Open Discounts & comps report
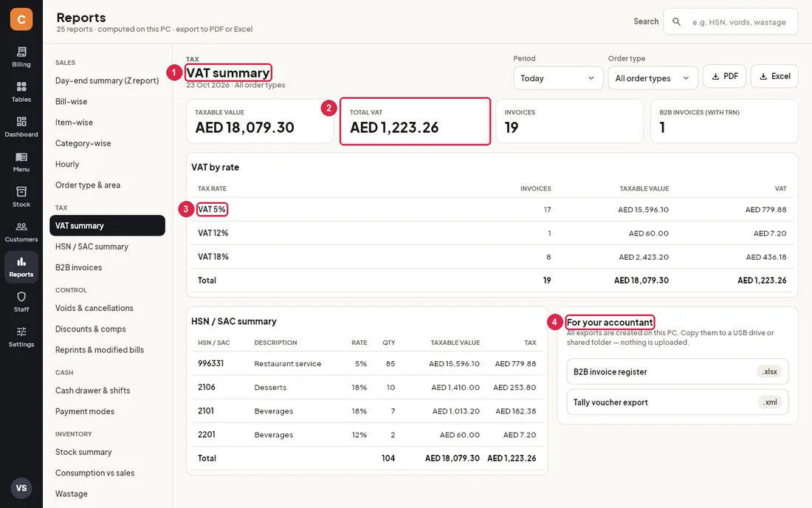Viewport: 812px width, 508px height. [x=107, y=329]
